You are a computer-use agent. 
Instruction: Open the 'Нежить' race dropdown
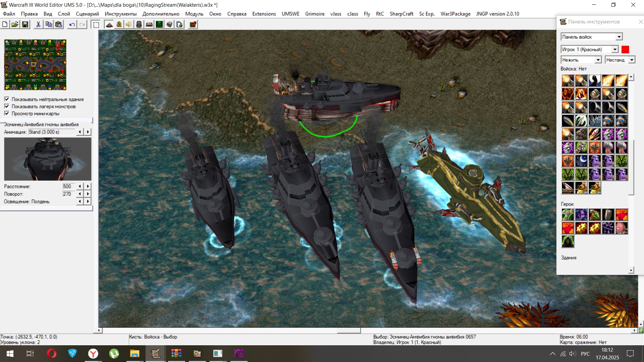pos(598,60)
